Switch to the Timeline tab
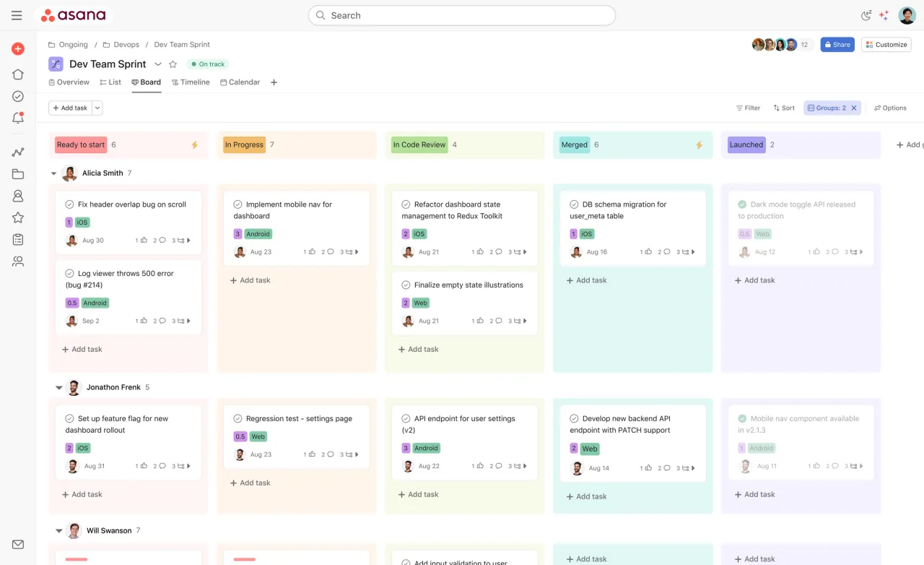This screenshot has width=924, height=565. tap(191, 82)
